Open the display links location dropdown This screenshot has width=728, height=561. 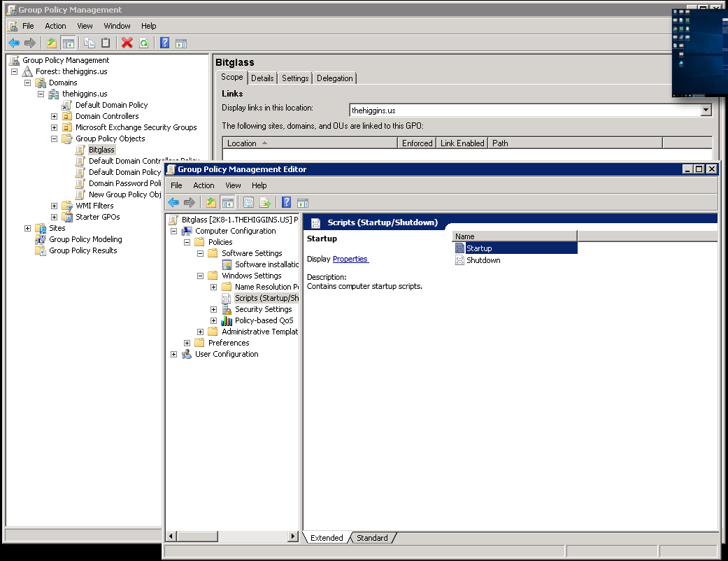coord(706,109)
